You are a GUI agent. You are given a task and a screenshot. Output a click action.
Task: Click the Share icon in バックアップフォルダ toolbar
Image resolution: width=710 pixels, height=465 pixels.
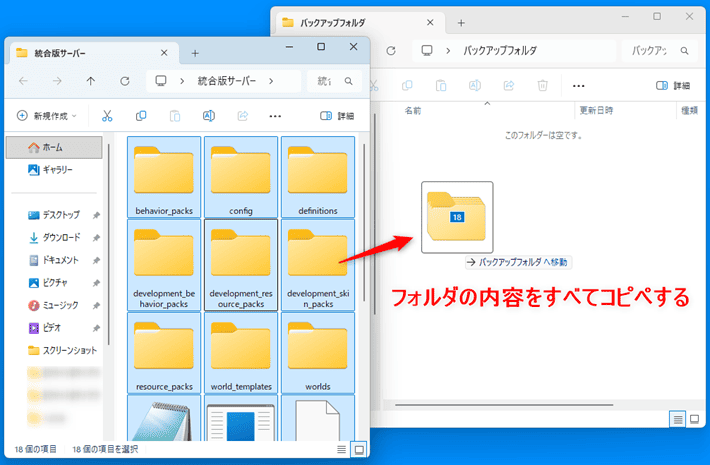click(x=508, y=86)
